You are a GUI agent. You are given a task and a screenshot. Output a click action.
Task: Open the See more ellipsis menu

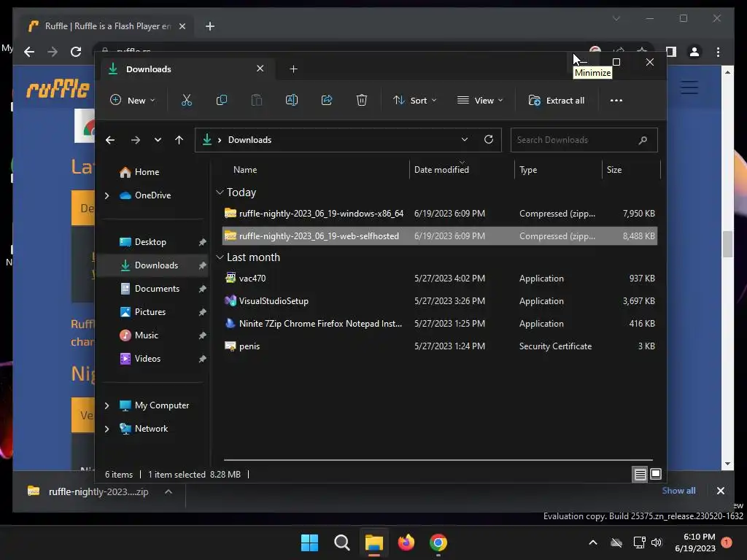point(616,101)
